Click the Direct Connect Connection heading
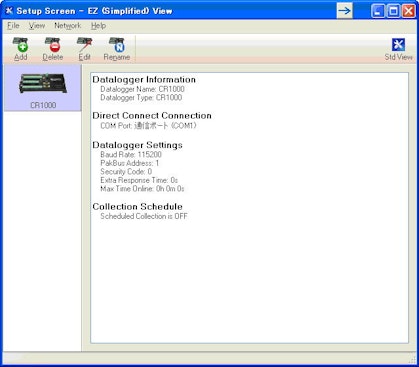This screenshot has height=367, width=419. 152,115
